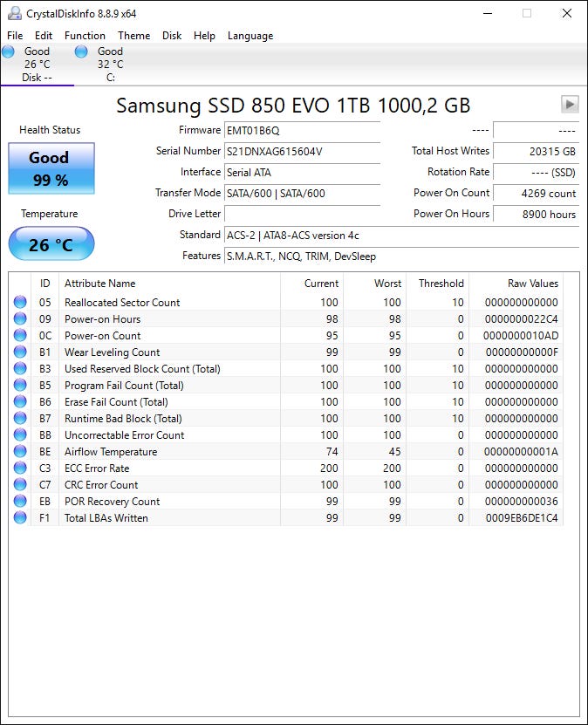This screenshot has height=725, width=588.
Task: Click the Airflow Temperature attribute name
Action: click(111, 452)
